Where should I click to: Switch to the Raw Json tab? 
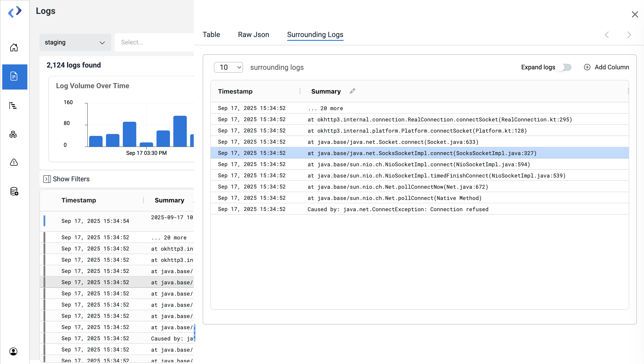[254, 35]
